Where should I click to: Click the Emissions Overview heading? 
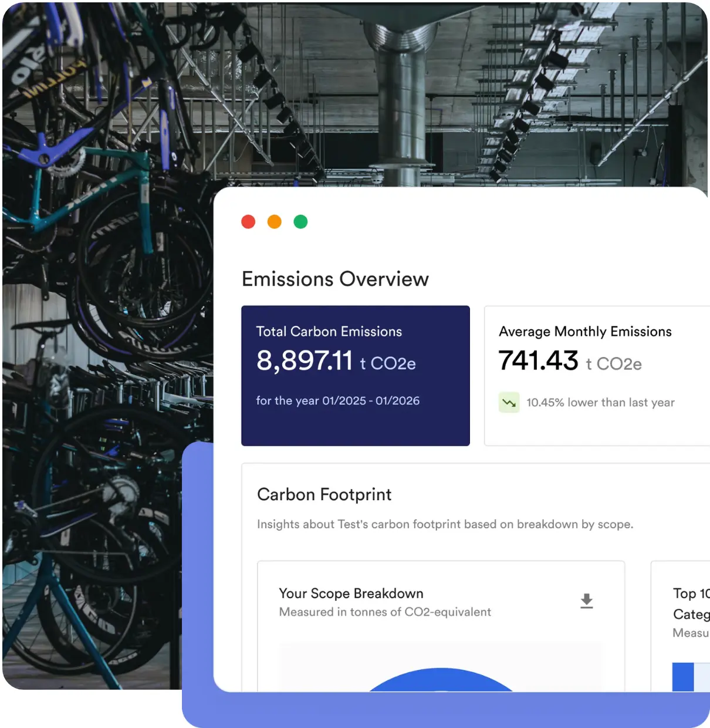pyautogui.click(x=335, y=279)
